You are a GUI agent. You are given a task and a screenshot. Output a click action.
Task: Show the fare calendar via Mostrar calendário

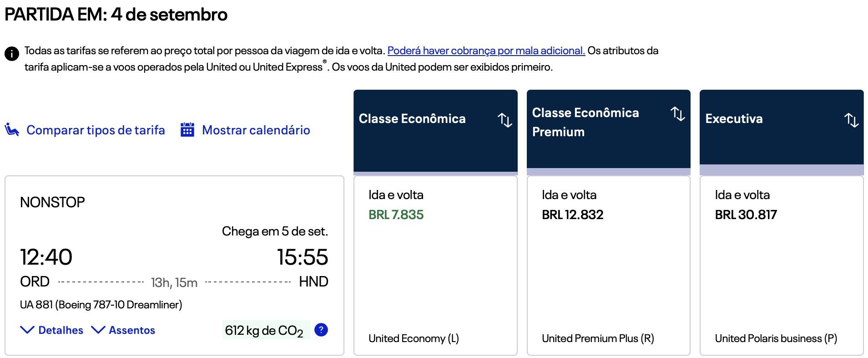tap(256, 130)
